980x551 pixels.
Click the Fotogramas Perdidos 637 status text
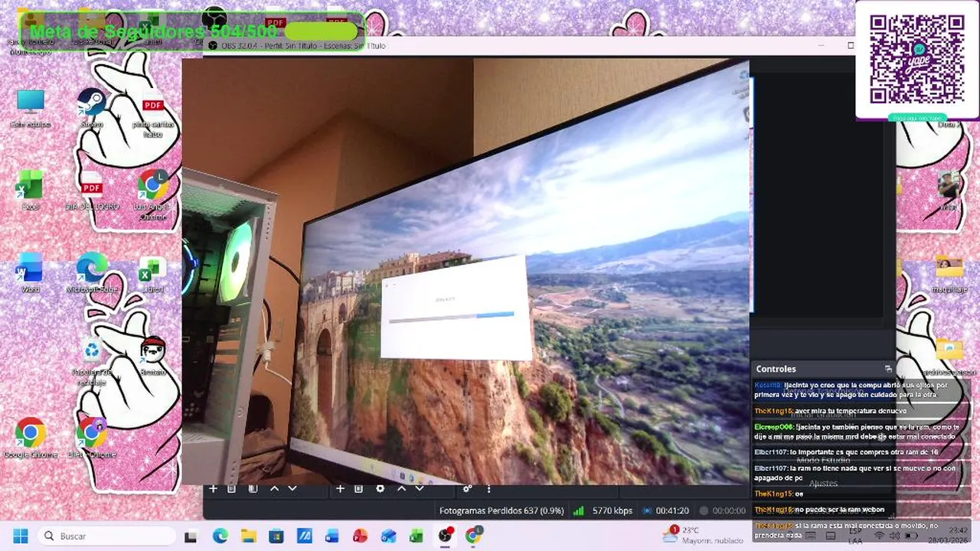[x=501, y=510]
